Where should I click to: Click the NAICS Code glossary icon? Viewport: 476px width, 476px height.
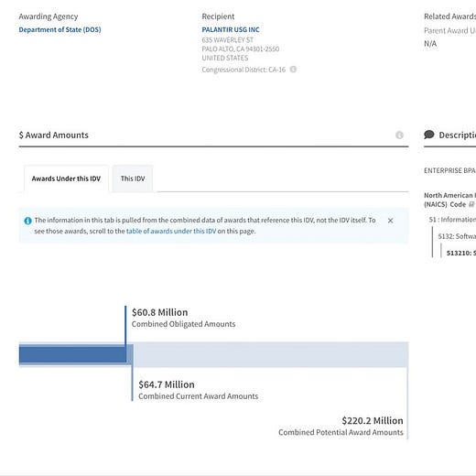tap(471, 204)
